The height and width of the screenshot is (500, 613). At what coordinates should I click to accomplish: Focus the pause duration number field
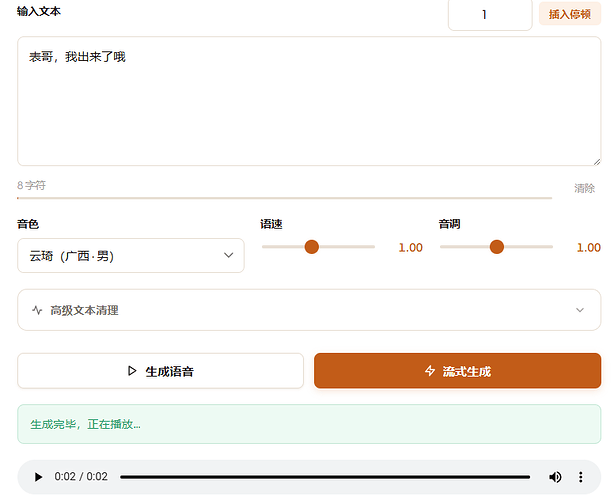coord(490,15)
